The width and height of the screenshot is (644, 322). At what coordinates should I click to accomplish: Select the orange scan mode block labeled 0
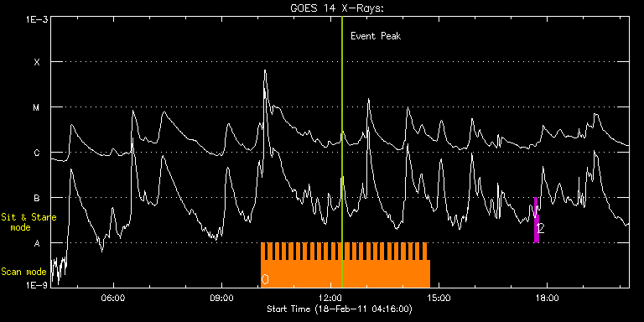pyautogui.click(x=345, y=265)
